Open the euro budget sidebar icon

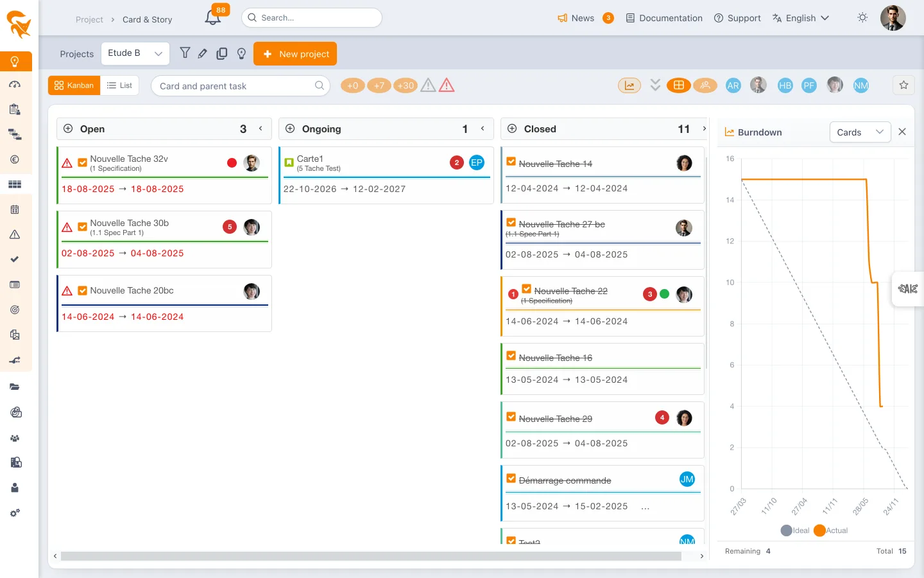click(x=15, y=159)
